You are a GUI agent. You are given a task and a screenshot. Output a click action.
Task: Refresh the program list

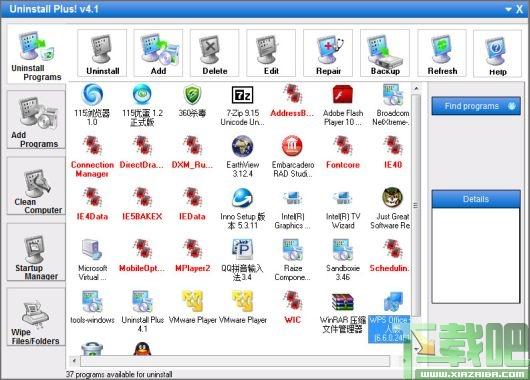pos(442,53)
